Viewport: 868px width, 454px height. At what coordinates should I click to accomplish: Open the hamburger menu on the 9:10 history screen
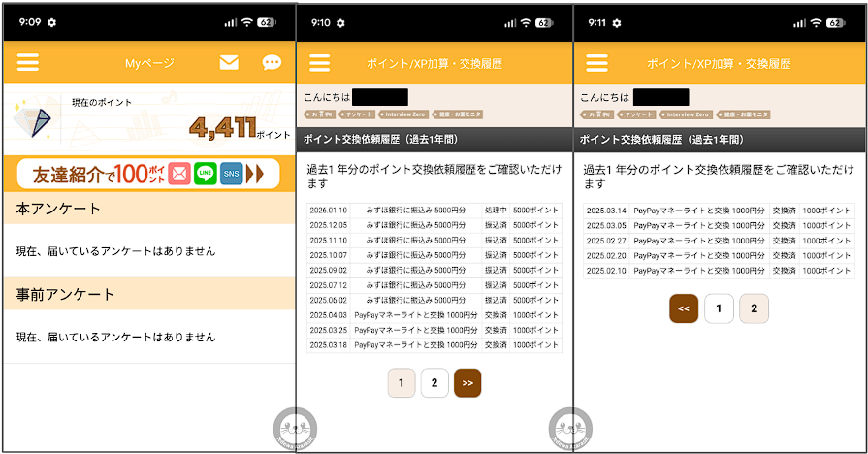click(x=319, y=63)
